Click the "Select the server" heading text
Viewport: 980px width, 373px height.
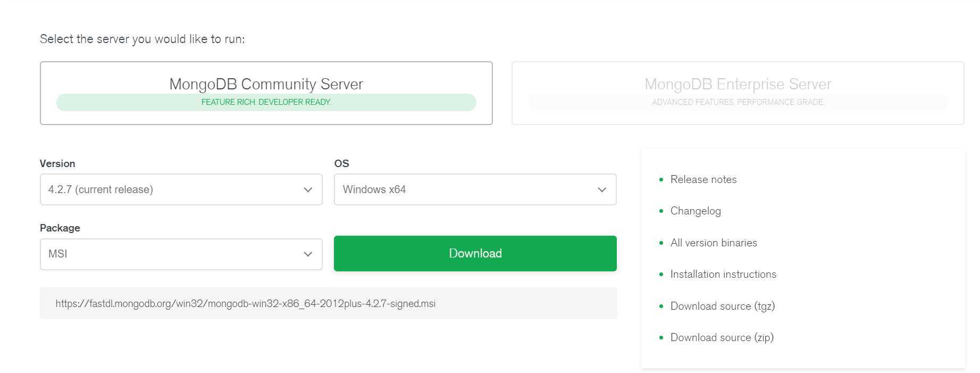[142, 39]
